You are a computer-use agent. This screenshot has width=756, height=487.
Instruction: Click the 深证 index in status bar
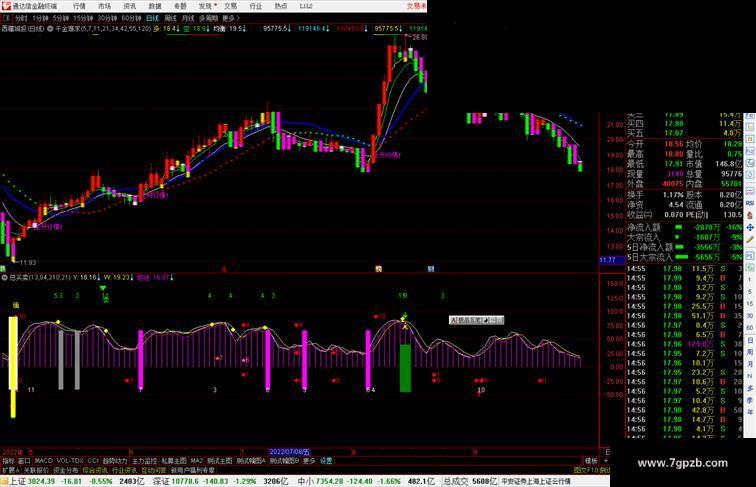click(x=161, y=481)
